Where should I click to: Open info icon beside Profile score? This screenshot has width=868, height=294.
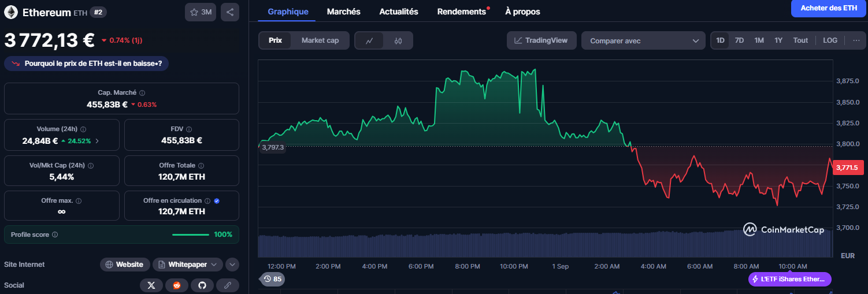[x=55, y=235]
